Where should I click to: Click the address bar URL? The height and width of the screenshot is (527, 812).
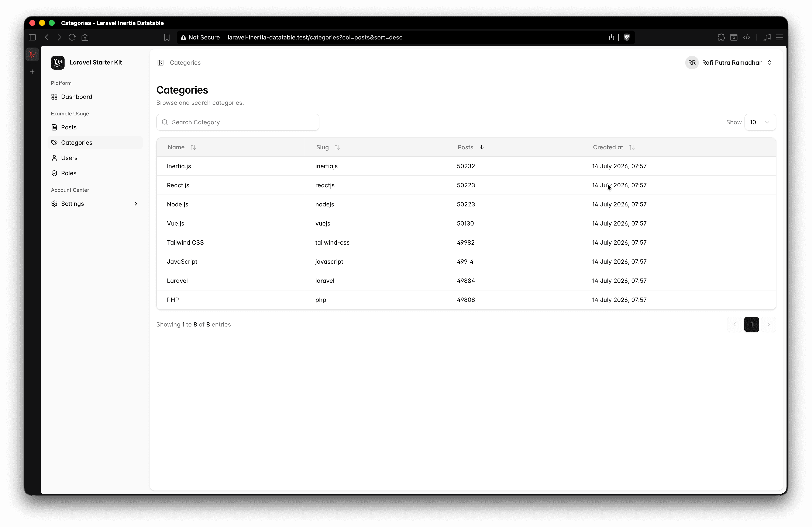click(314, 38)
